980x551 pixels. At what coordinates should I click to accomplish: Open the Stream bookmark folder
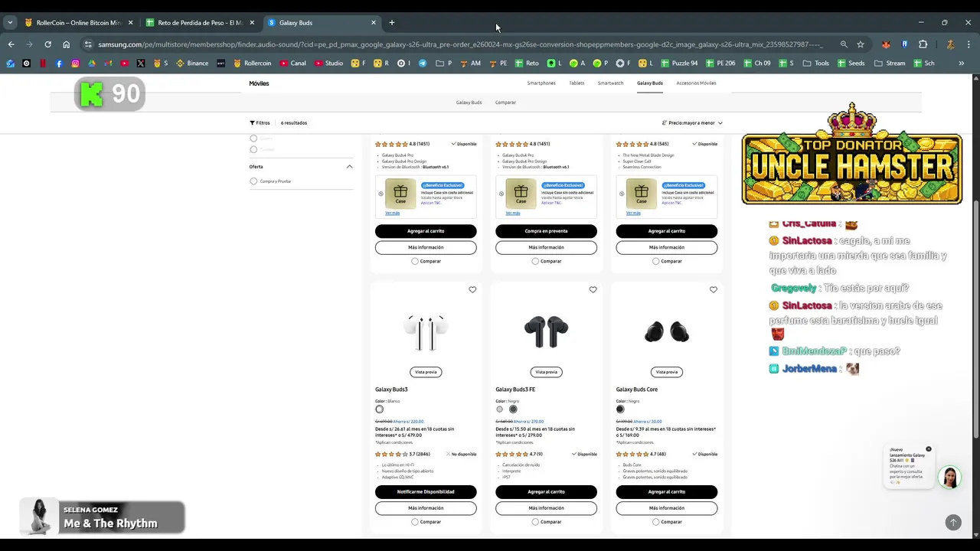[x=890, y=63]
